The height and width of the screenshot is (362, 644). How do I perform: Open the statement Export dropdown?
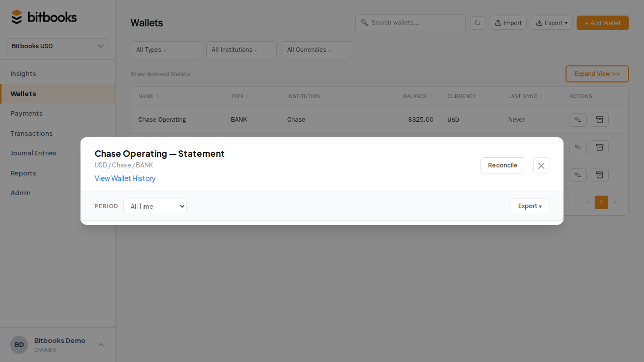[x=530, y=206]
